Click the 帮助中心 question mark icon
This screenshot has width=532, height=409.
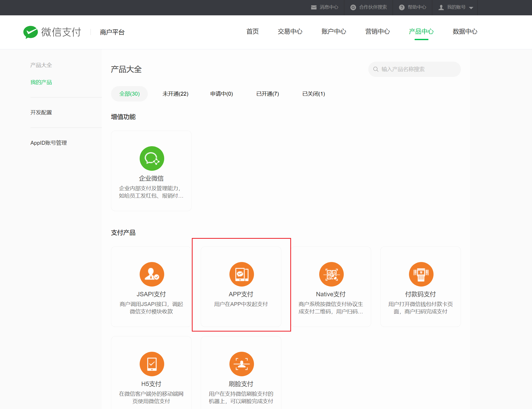click(402, 7)
